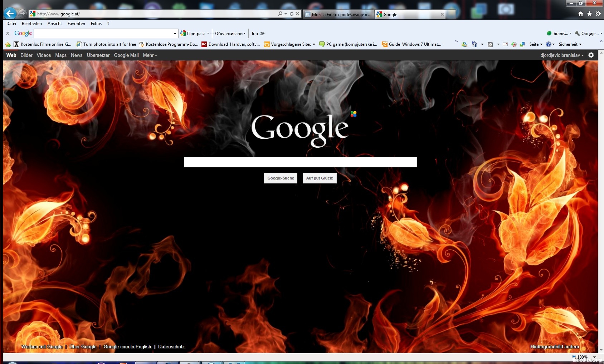Show hidden favorites bar items chevron
The image size is (604, 364).
coord(456,41)
